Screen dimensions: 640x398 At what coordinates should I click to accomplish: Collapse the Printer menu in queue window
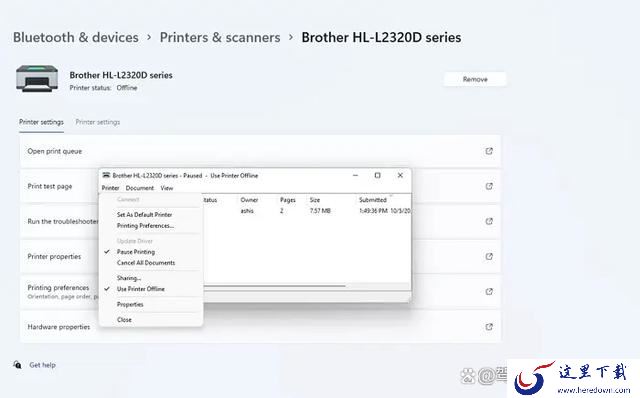tap(110, 188)
